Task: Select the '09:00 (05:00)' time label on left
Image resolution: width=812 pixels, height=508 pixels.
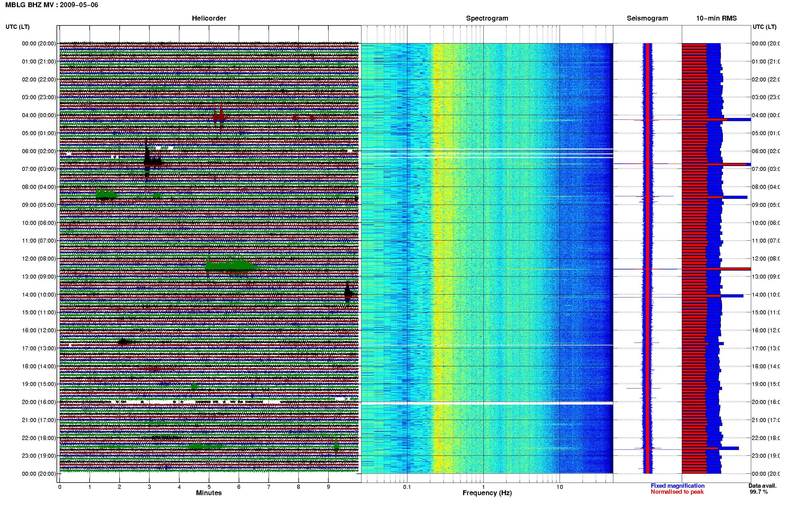Action: (x=39, y=205)
